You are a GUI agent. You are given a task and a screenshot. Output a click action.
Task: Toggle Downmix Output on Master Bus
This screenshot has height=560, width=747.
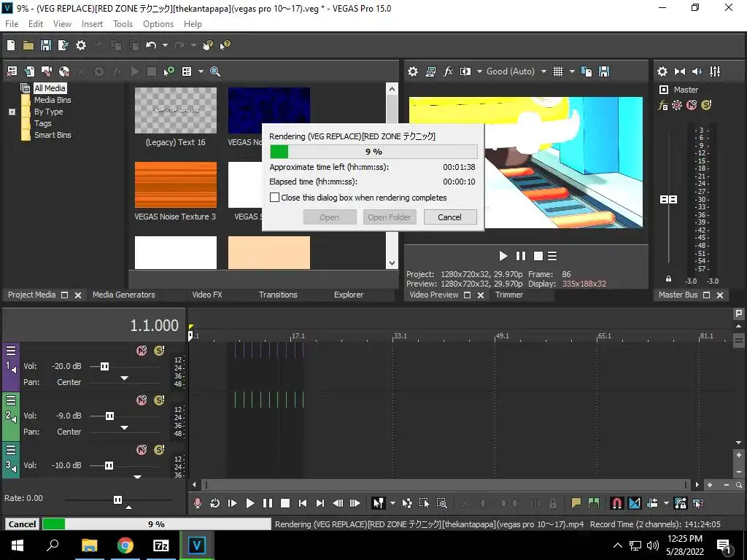tap(680, 71)
